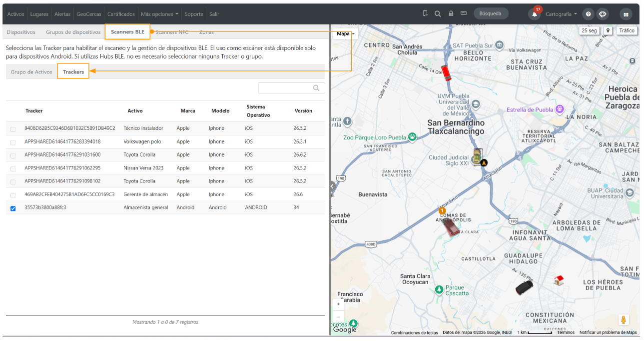This screenshot has height=341, width=644.
Task: Open the Términos link on the map
Action: coord(566,332)
